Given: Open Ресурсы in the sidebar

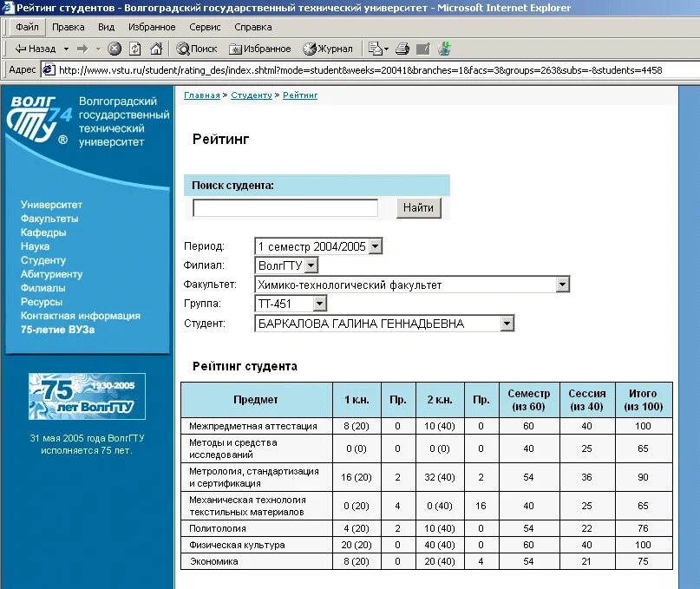Looking at the screenshot, I should (x=42, y=302).
